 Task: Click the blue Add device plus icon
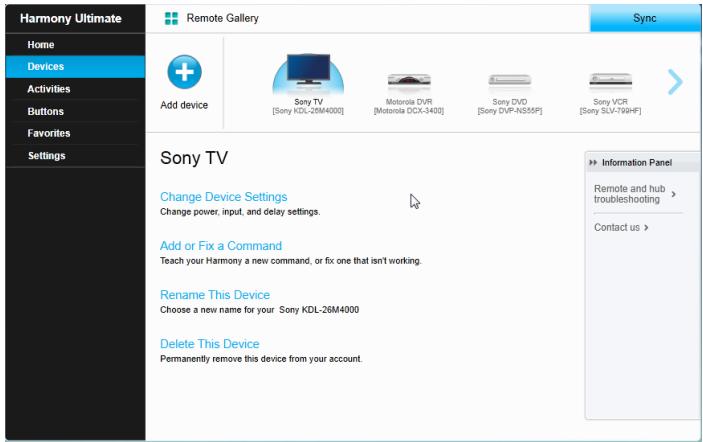click(184, 72)
